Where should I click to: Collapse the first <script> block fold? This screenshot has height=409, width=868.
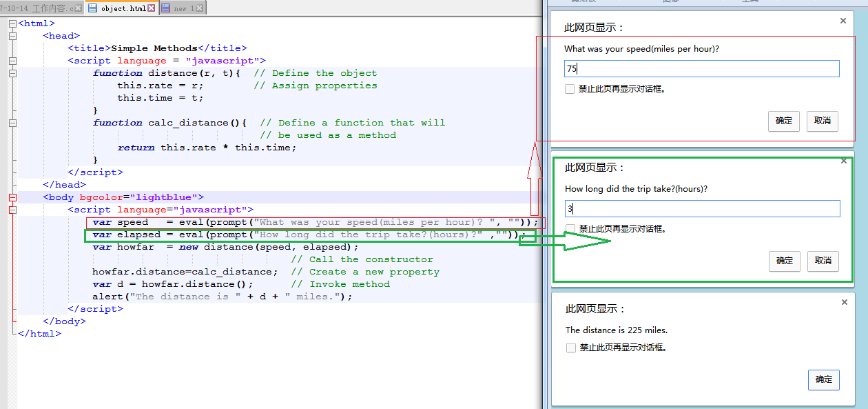[11, 60]
